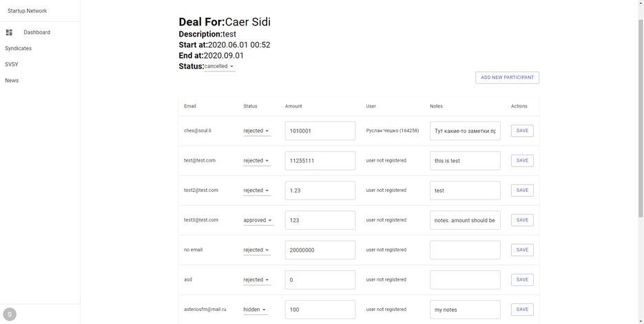Save the asteriosfm@mail.ru row

tap(522, 310)
